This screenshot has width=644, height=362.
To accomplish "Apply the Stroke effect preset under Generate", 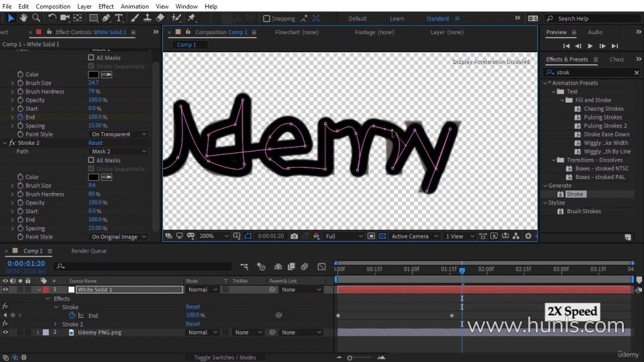I will click(x=575, y=194).
